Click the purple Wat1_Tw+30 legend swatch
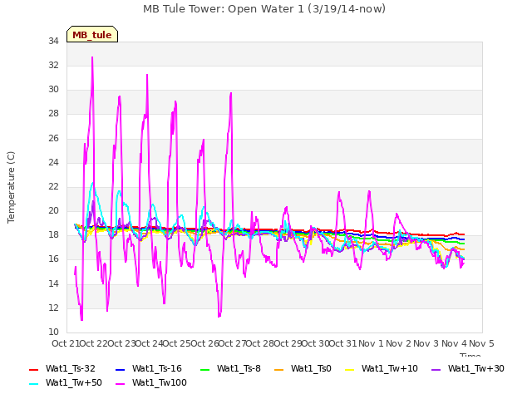Image resolution: width=532 pixels, height=399 pixels. [436, 370]
